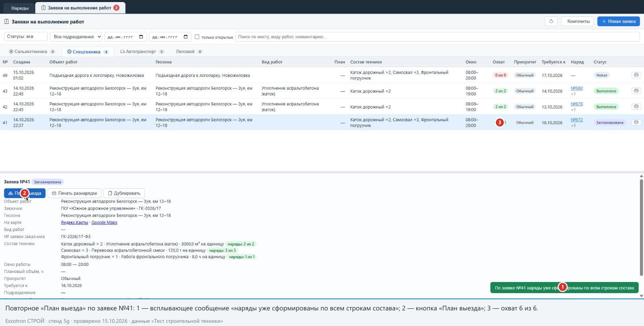Click the «Создана» column header

pyautogui.click(x=21, y=62)
